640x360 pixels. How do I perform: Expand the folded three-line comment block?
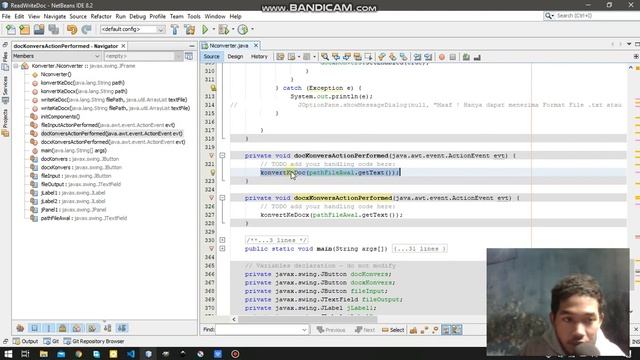click(222, 240)
